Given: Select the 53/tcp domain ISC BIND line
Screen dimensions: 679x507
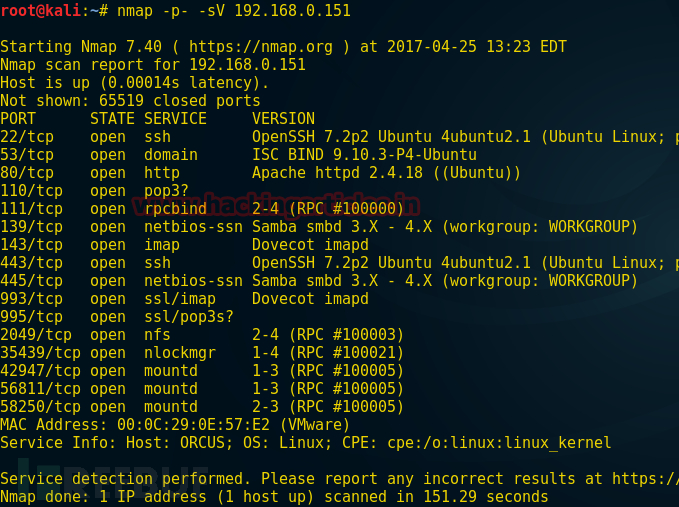Looking at the screenshot, I should (238, 155).
